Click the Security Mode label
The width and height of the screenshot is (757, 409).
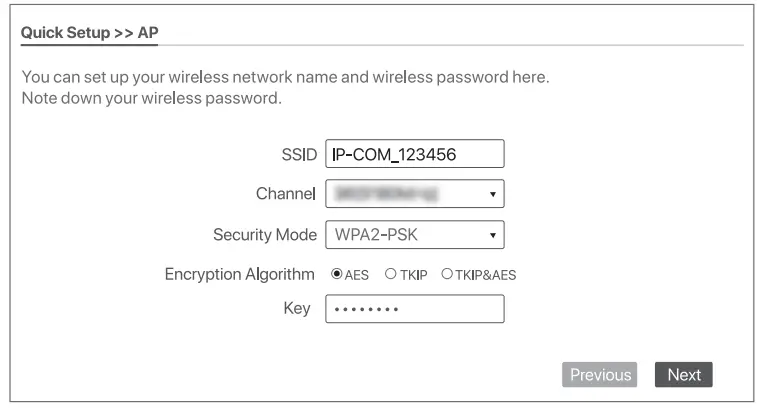pos(264,235)
